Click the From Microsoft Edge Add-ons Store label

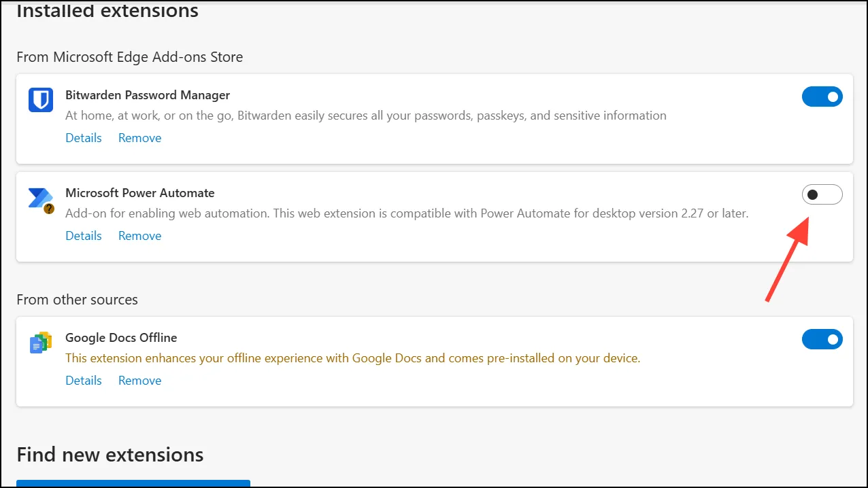click(x=130, y=57)
